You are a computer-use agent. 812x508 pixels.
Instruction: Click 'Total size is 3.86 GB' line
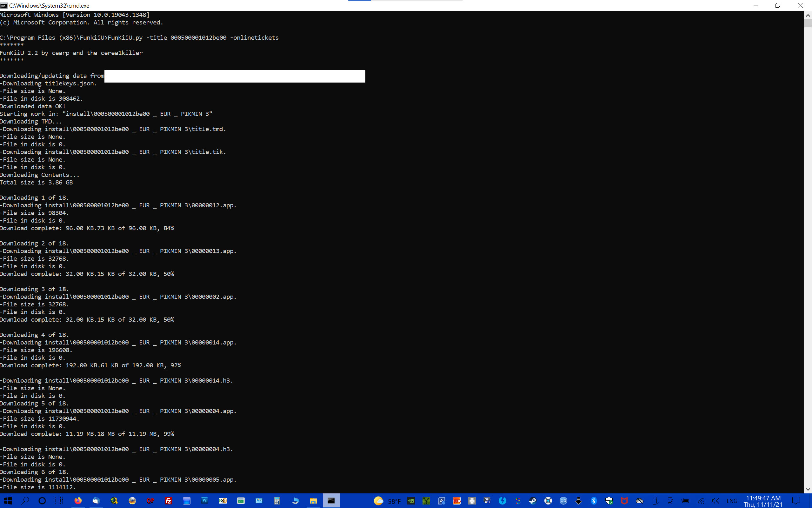[36, 183]
